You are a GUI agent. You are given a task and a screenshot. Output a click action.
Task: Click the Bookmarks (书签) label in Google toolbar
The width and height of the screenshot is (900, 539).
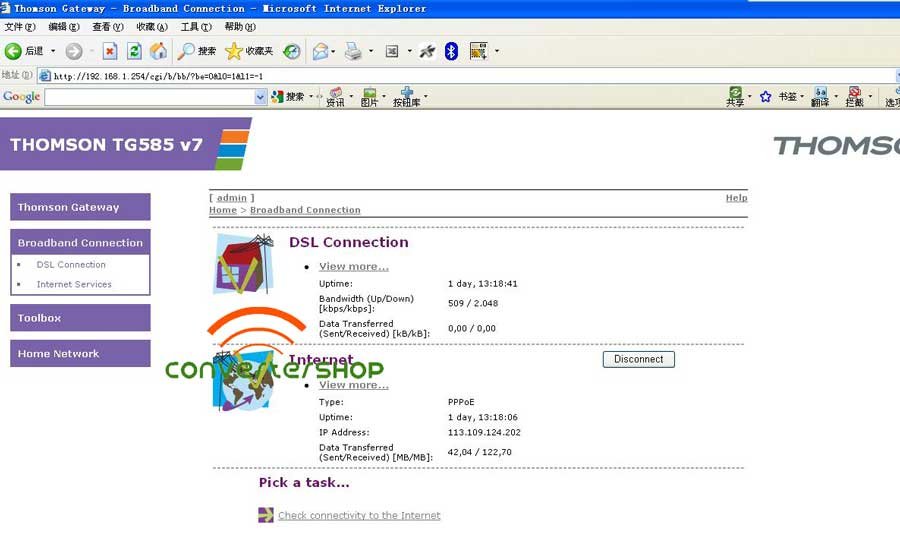point(787,97)
